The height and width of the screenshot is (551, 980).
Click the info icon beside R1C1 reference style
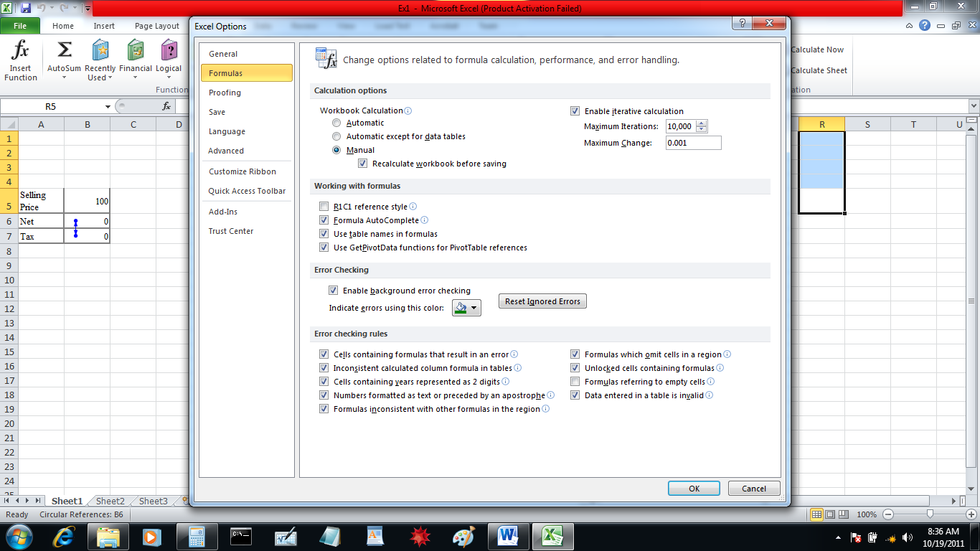tap(413, 207)
